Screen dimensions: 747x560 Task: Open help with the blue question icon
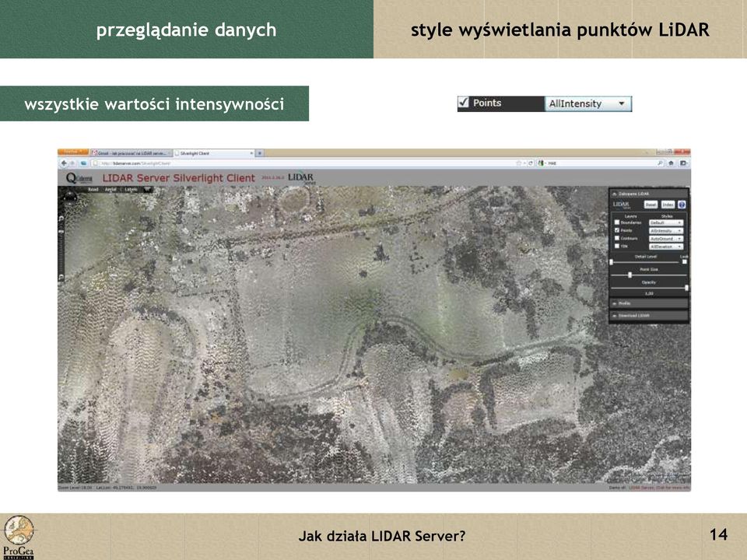(x=682, y=205)
